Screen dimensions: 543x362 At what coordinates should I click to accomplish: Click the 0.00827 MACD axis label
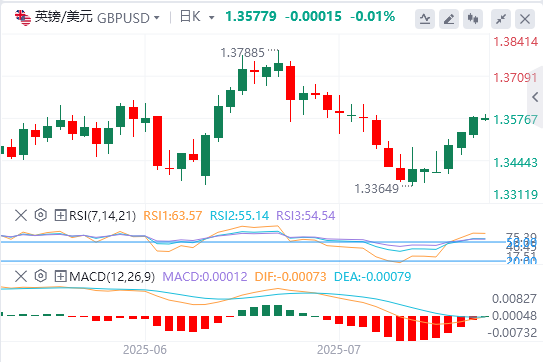pos(514,299)
